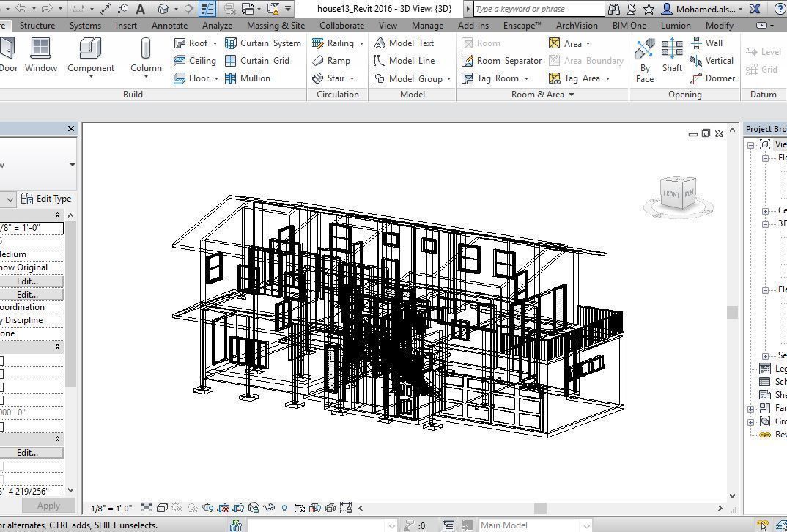787x532 pixels.
Task: Click the Close Hidden Windows icon
Action: coord(230,9)
